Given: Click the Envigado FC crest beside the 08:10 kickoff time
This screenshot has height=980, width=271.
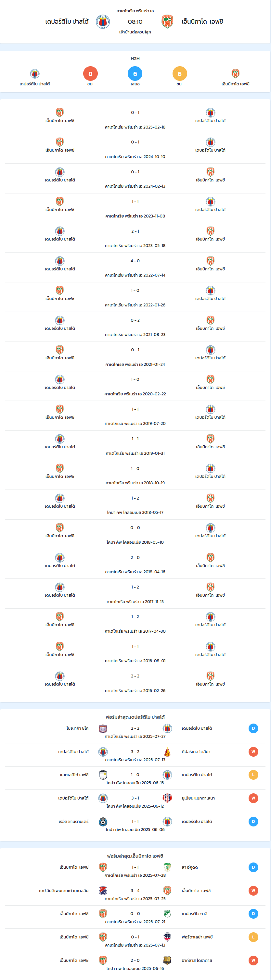Looking at the screenshot, I should (167, 22).
